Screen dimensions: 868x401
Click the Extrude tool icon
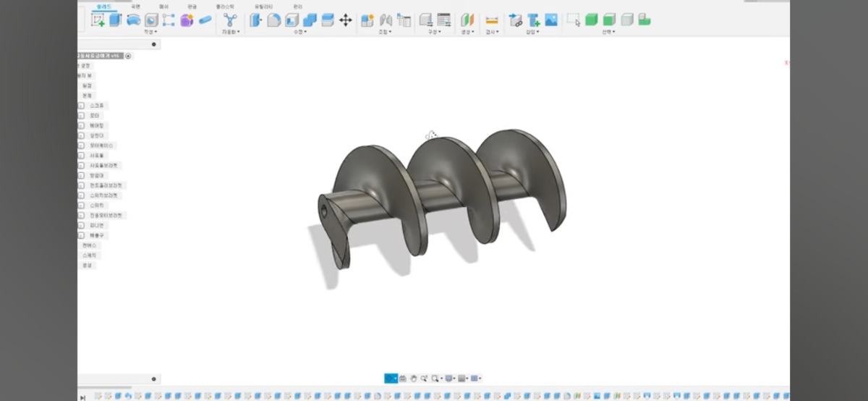[x=116, y=20]
